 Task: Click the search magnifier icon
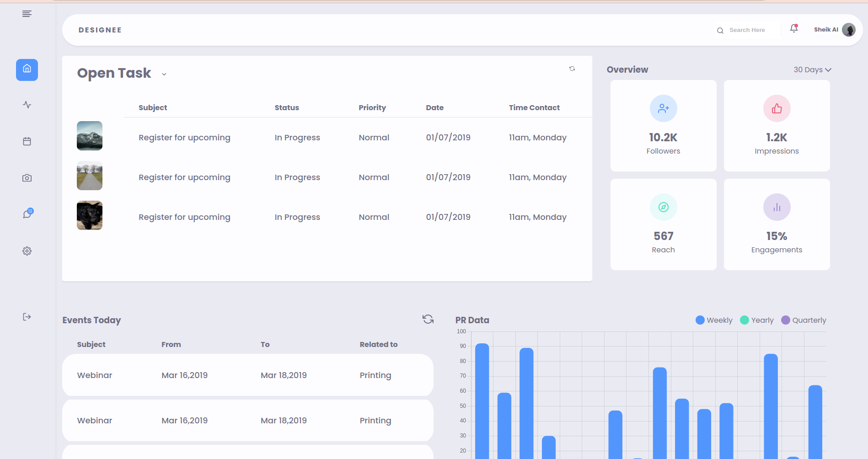tap(720, 31)
